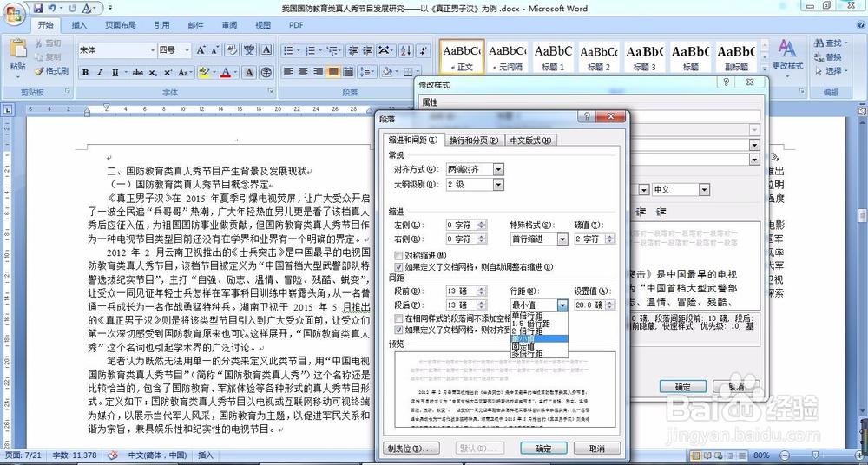The image size is (868, 465).
Task: Click the Phonetic Guide (wén) icon
Action: click(249, 50)
